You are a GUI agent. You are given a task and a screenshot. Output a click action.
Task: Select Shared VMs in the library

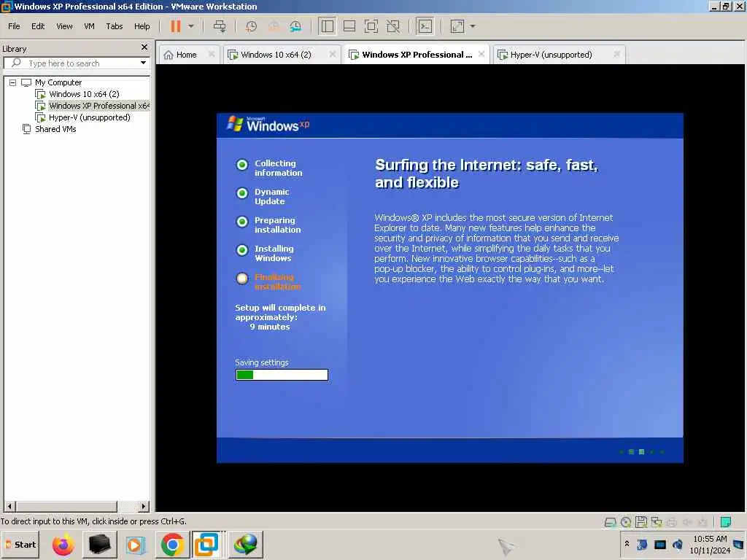55,129
